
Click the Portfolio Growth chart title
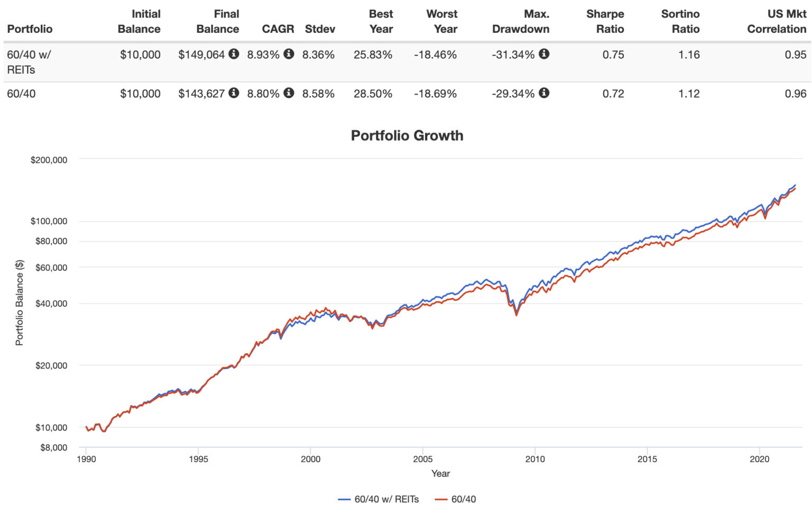[x=407, y=135]
